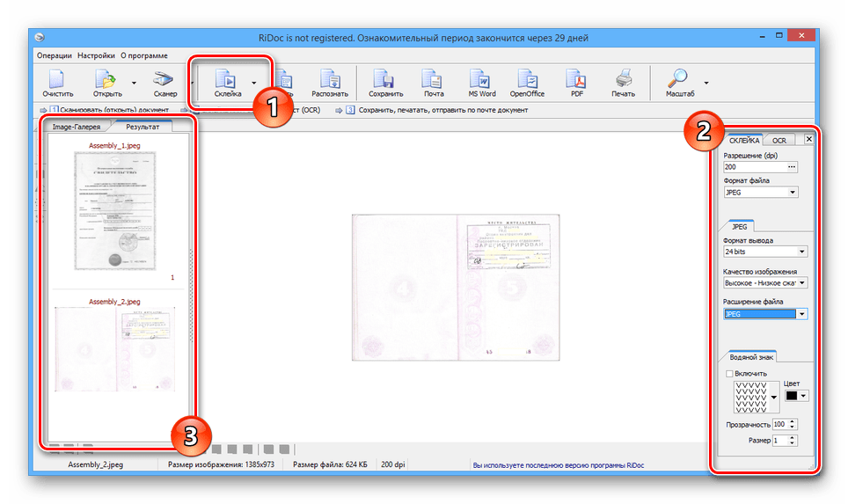Viewport: 848px width, 504px height.
Task: Click the Очистить (Clear) toolbar icon
Action: [57, 83]
